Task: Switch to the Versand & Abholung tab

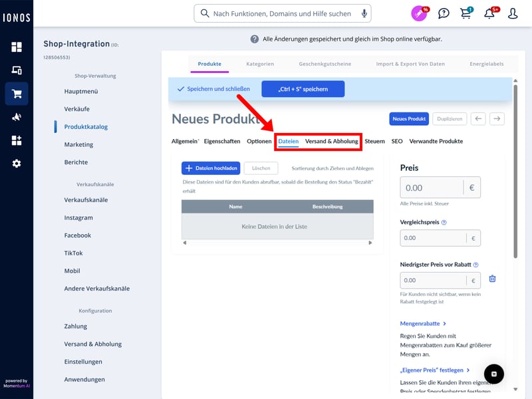Action: pos(331,141)
